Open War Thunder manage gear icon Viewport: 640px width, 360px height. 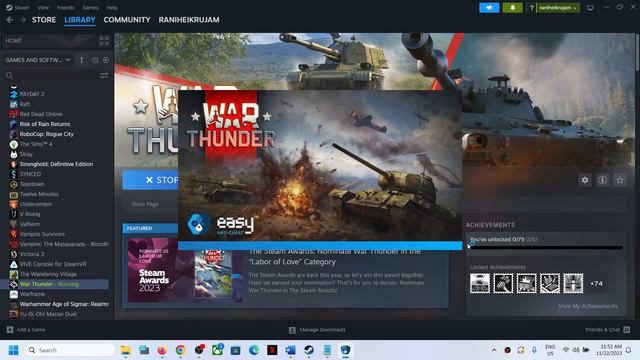585,180
